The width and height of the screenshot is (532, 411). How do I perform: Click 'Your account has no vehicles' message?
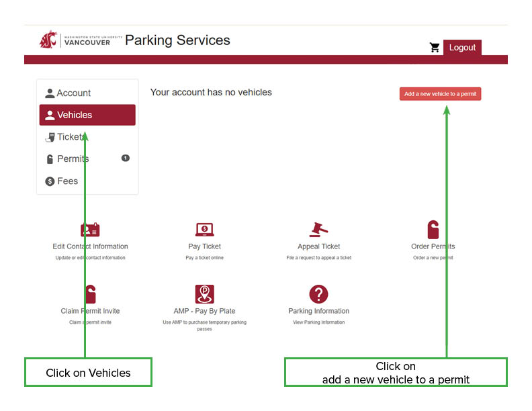(x=211, y=92)
